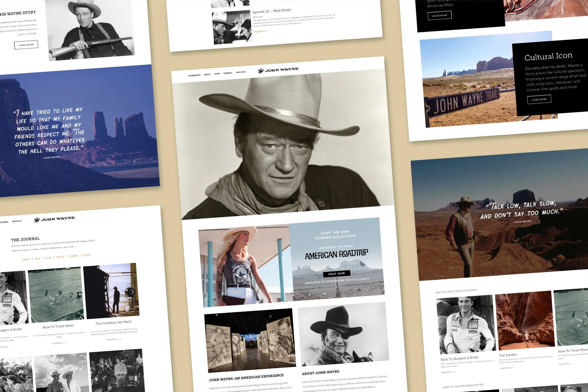The height and width of the screenshot is (392, 588).
Task: Click Learn More beside John Wayne Story
Action: pyautogui.click(x=26, y=45)
